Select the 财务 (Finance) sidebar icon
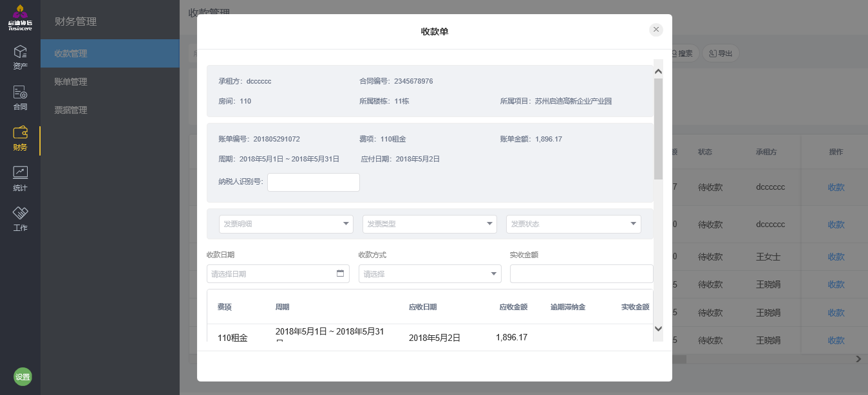Image resolution: width=868 pixels, height=395 pixels. (x=20, y=138)
